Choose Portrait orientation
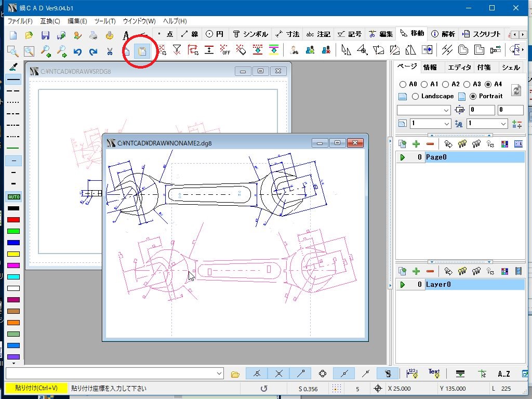Image resolution: width=532 pixels, height=399 pixels. coord(473,96)
